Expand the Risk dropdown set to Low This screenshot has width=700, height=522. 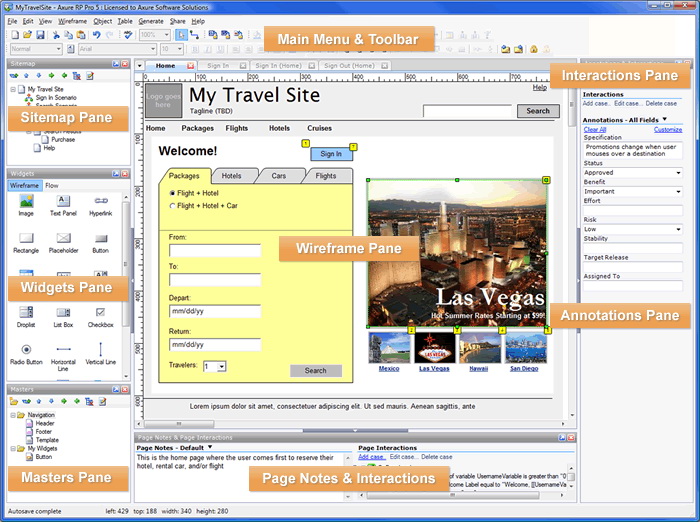pos(633,229)
